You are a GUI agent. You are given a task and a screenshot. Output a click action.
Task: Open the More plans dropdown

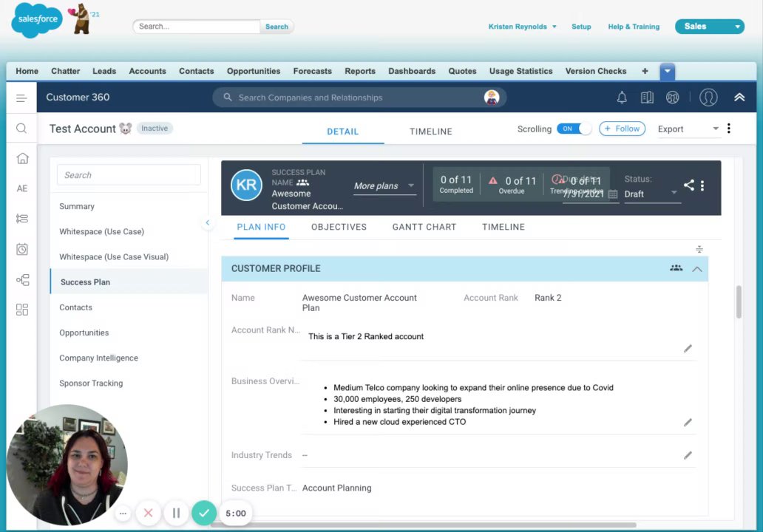(x=384, y=186)
